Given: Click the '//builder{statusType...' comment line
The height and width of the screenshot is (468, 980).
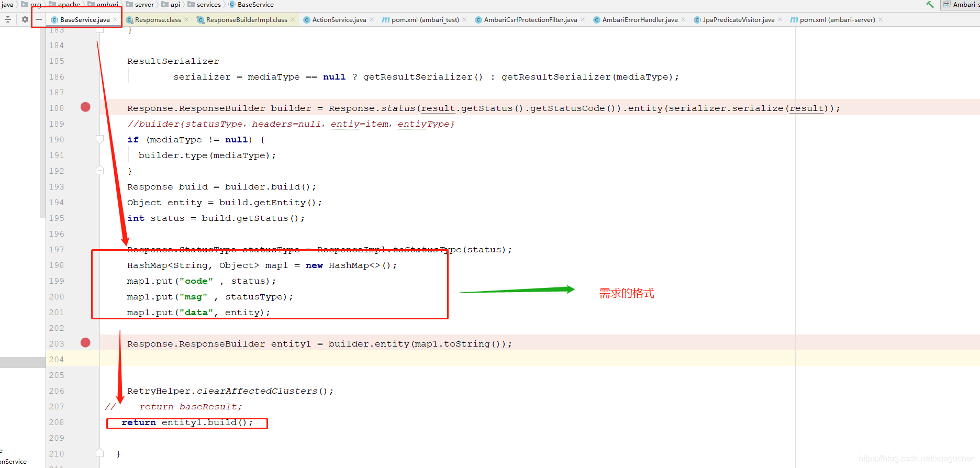Looking at the screenshot, I should tap(291, 124).
